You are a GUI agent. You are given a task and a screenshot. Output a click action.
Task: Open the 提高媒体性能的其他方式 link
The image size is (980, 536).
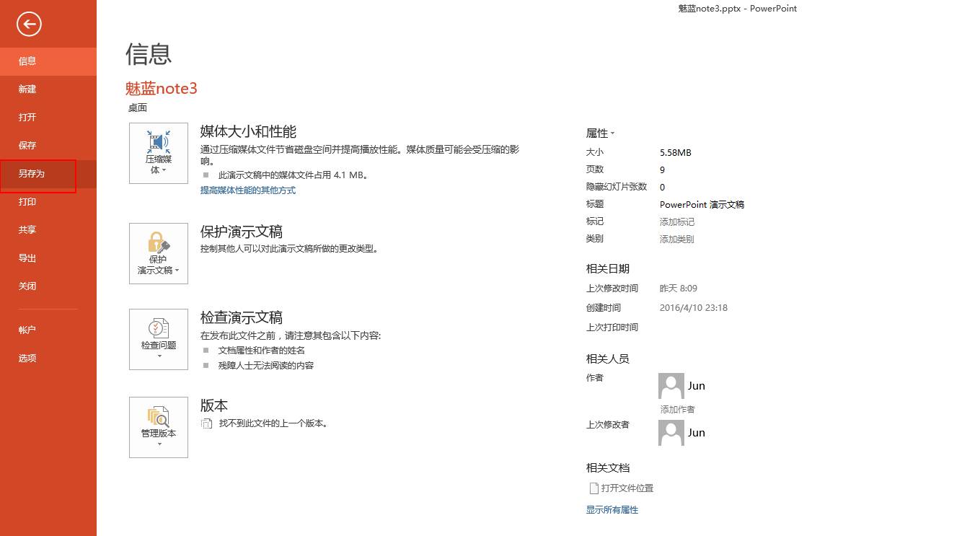point(248,190)
